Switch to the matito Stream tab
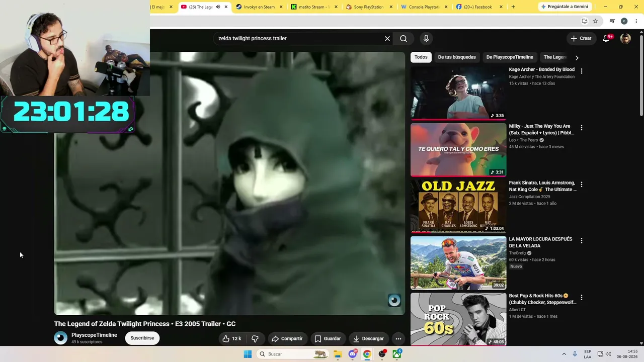This screenshot has width=644, height=362. coord(314,7)
